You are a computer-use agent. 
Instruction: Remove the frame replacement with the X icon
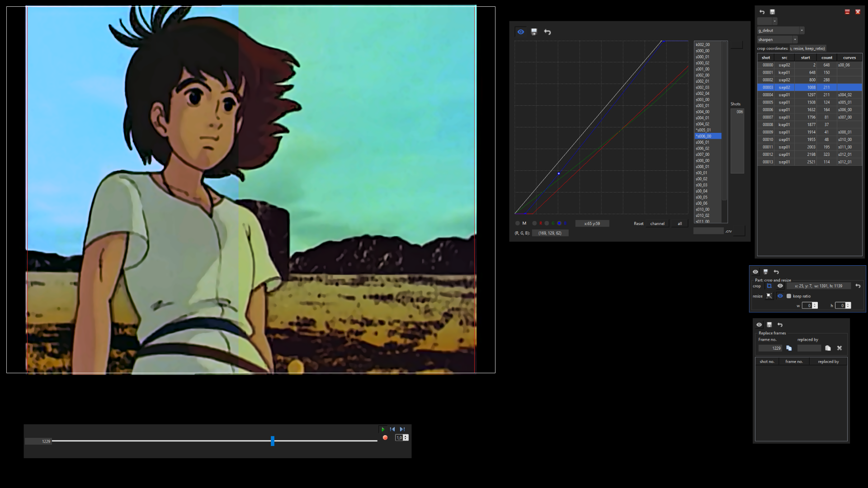[840, 348]
